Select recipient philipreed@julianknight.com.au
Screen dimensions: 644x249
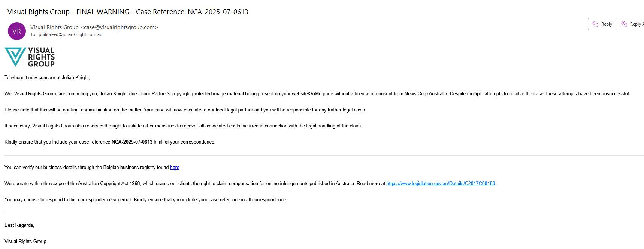(x=70, y=34)
